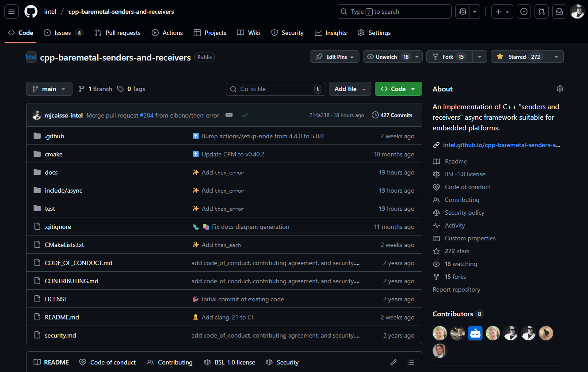Viewport: 588px width, 372px height.
Task: Open the main branch dropdown
Action: pyautogui.click(x=49, y=89)
